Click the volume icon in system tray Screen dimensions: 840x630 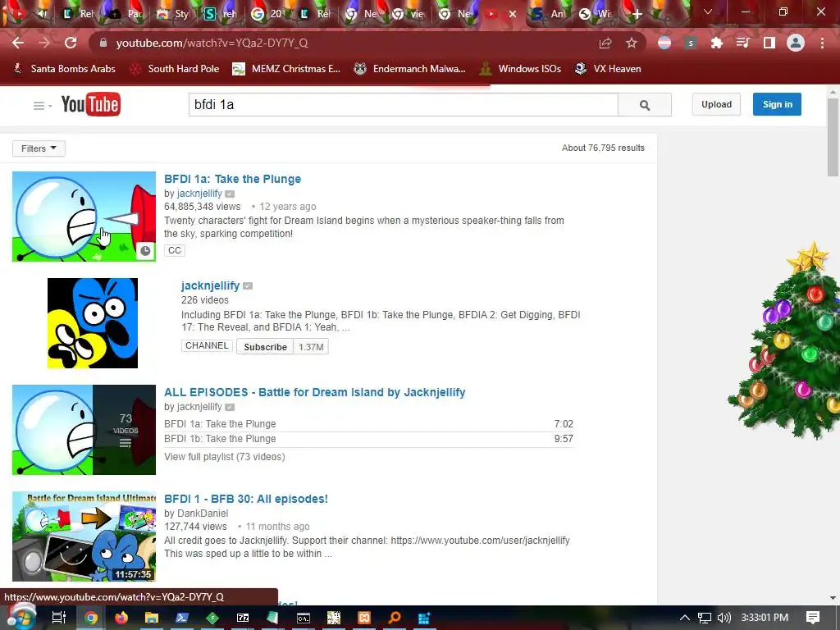[x=724, y=618]
